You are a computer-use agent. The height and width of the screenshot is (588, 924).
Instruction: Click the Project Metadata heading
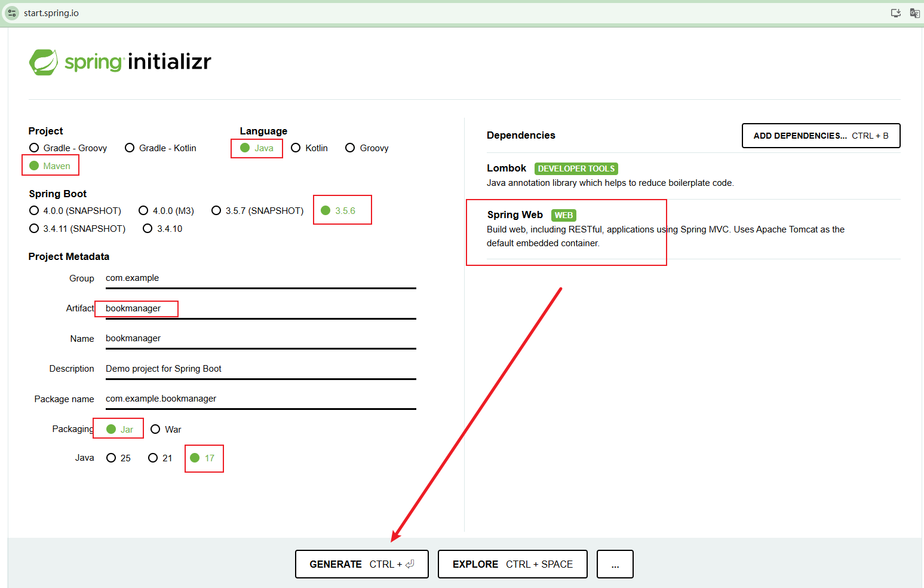(x=69, y=257)
